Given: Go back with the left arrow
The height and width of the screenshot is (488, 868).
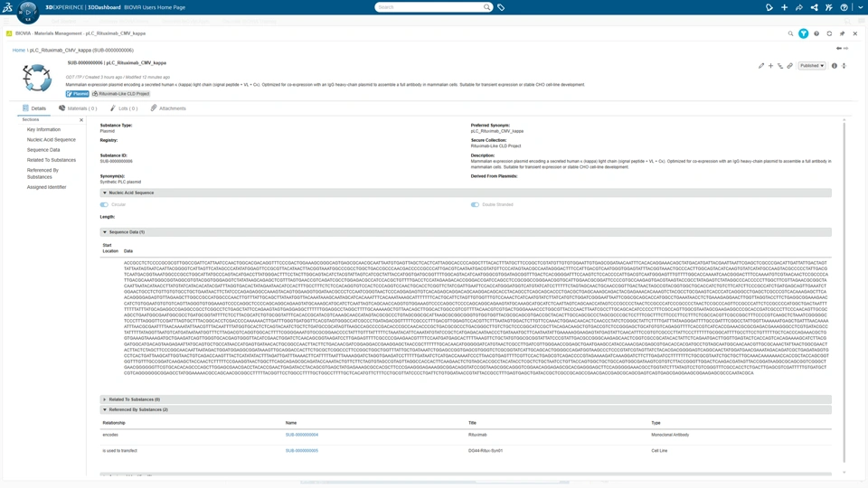Looking at the screenshot, I should [839, 49].
